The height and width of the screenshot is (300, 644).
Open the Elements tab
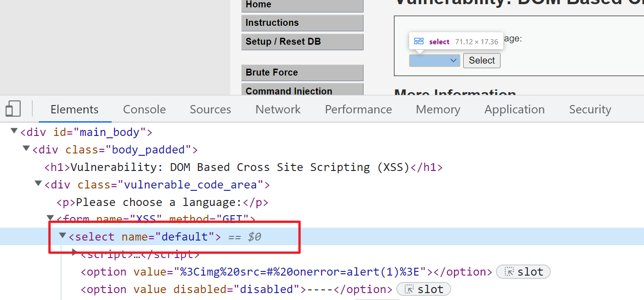pyautogui.click(x=75, y=109)
